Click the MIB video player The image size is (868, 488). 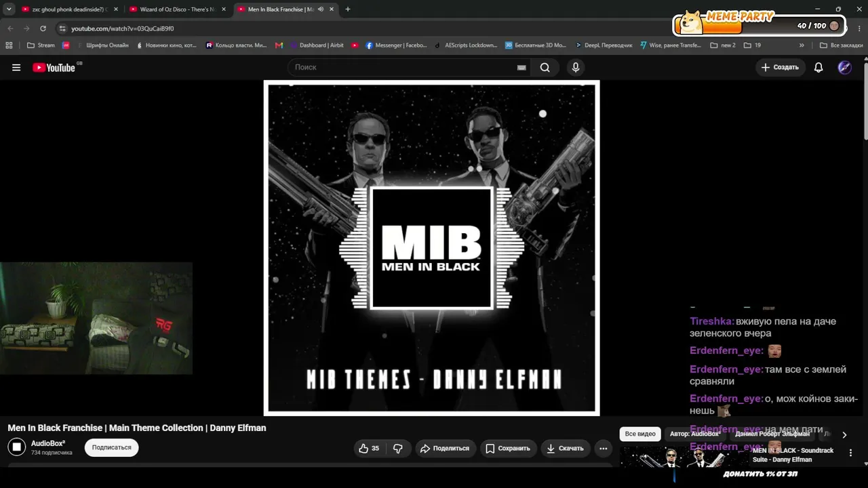[431, 248]
